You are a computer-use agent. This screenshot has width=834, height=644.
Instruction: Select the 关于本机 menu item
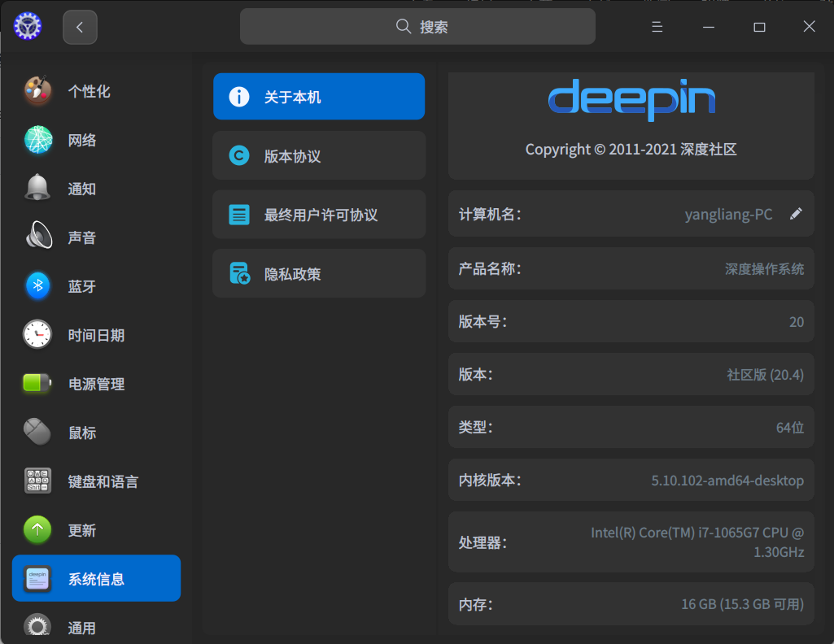click(319, 96)
